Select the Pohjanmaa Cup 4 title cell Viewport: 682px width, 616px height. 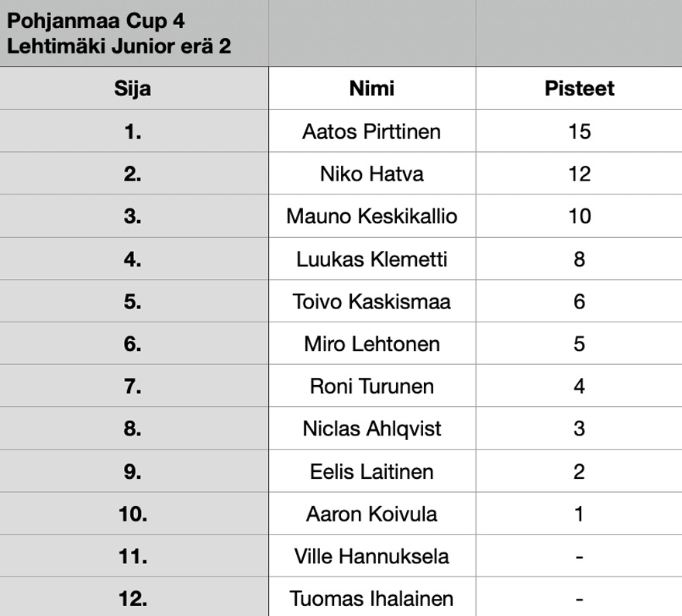(134, 33)
